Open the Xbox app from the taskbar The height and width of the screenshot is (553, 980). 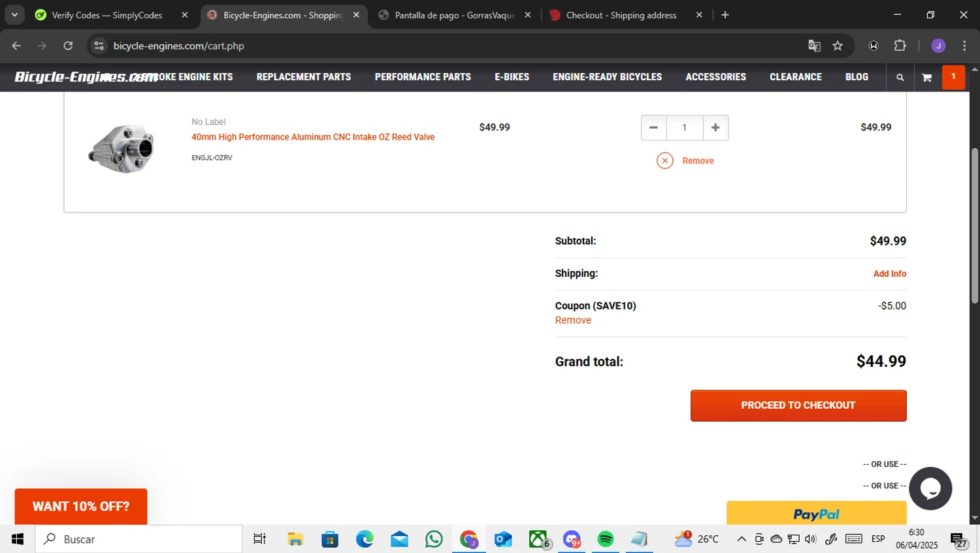538,539
